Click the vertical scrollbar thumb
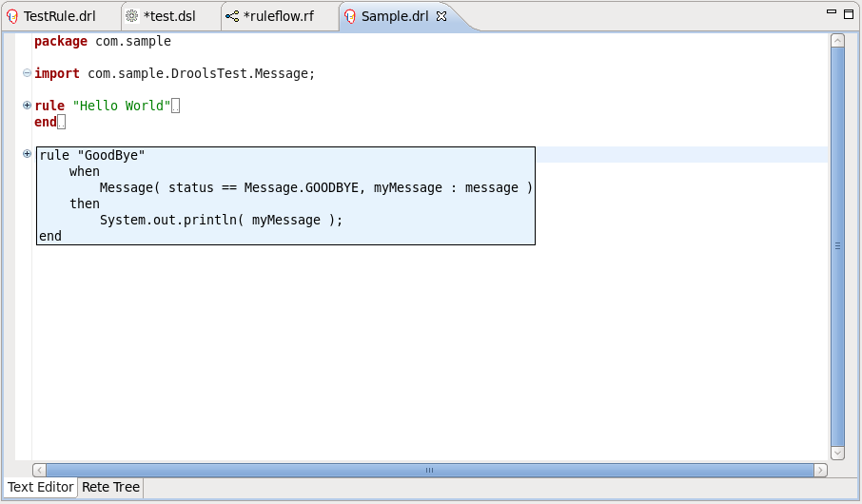 [x=837, y=246]
